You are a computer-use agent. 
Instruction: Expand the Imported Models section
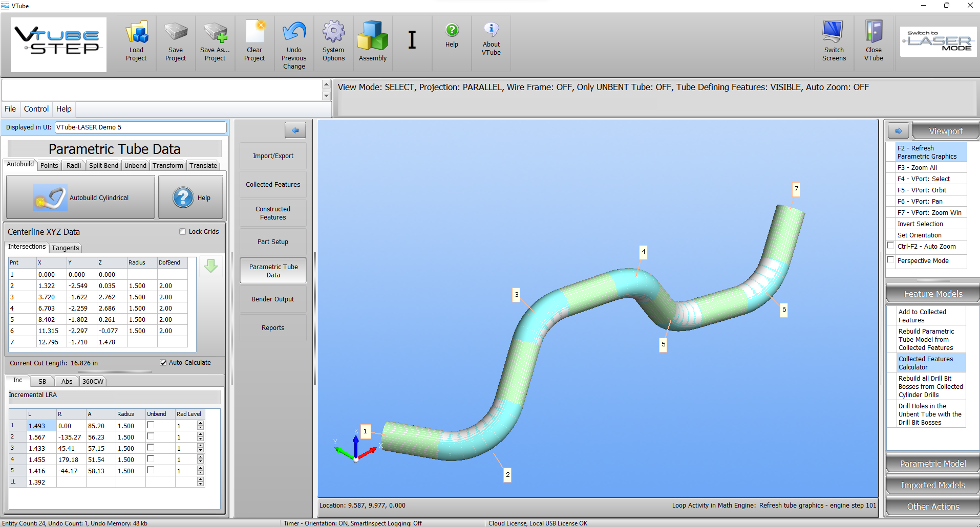pyautogui.click(x=932, y=485)
